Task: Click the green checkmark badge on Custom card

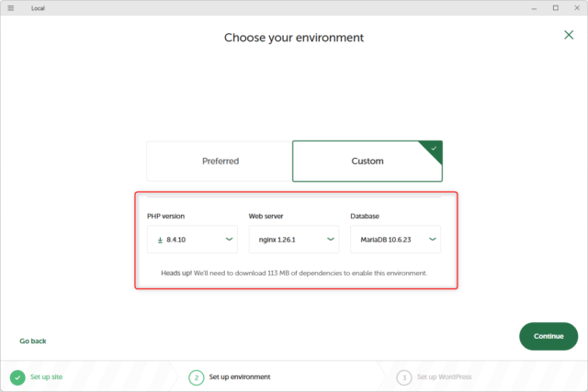Action: (435, 147)
